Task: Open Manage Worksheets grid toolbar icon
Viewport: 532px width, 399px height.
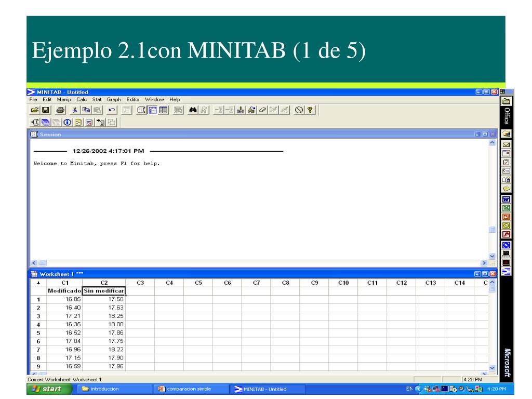Action: [164, 110]
